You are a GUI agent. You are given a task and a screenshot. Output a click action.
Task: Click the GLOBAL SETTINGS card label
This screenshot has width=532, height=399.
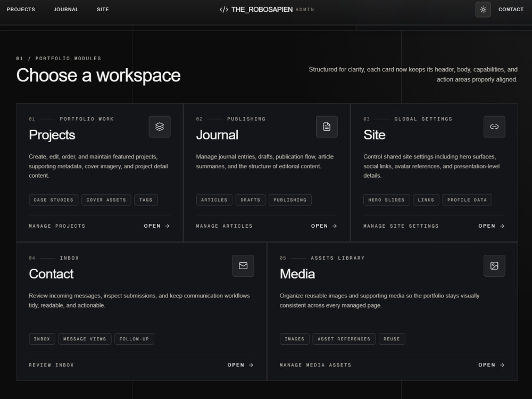pos(423,119)
